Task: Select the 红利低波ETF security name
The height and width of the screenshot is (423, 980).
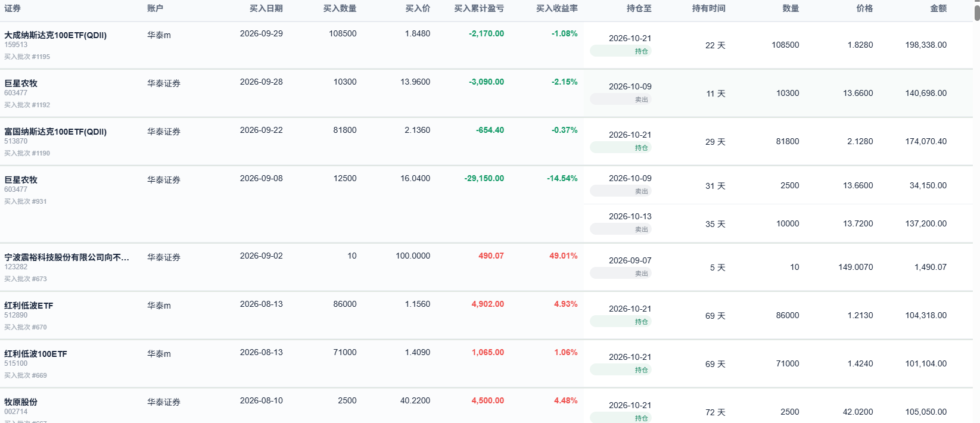Action: [29, 306]
